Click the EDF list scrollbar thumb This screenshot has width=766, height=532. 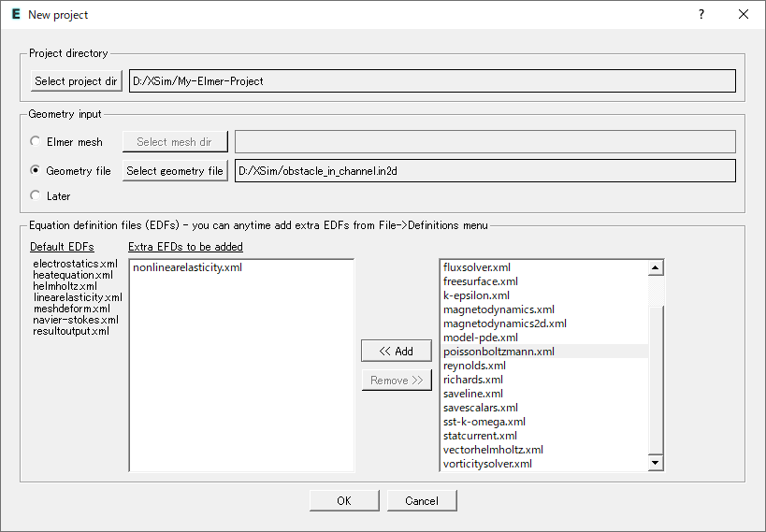[x=656, y=380]
